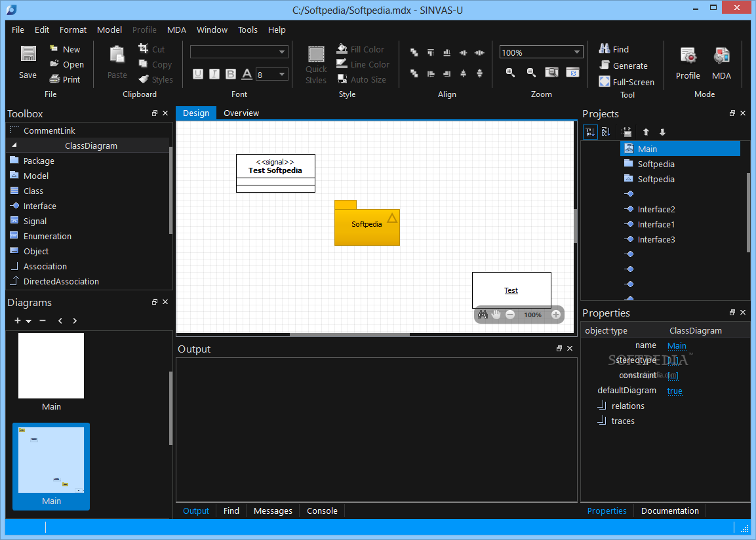Viewport: 756px width, 540px height.
Task: Select the Enumeration tool in Toolbox
Action: click(x=47, y=236)
